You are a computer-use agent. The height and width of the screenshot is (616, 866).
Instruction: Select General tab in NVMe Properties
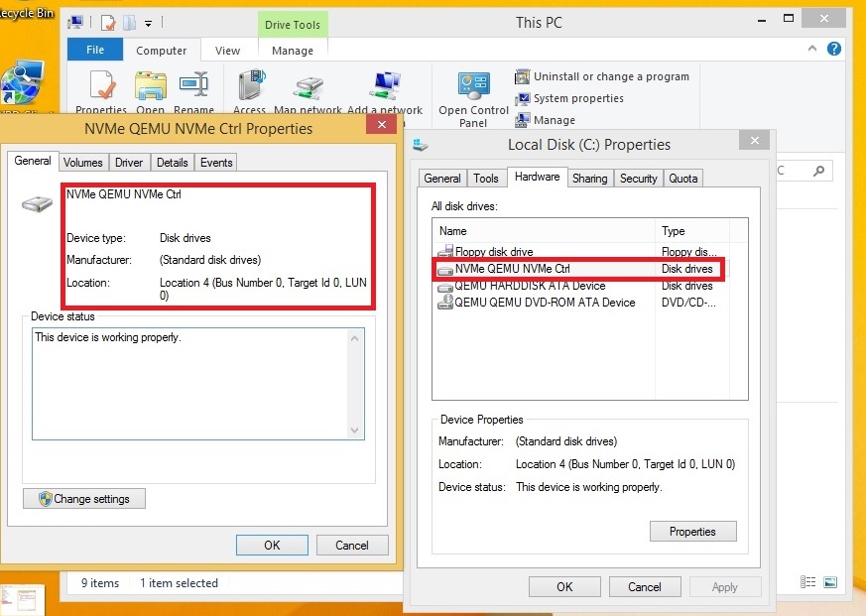tap(33, 161)
